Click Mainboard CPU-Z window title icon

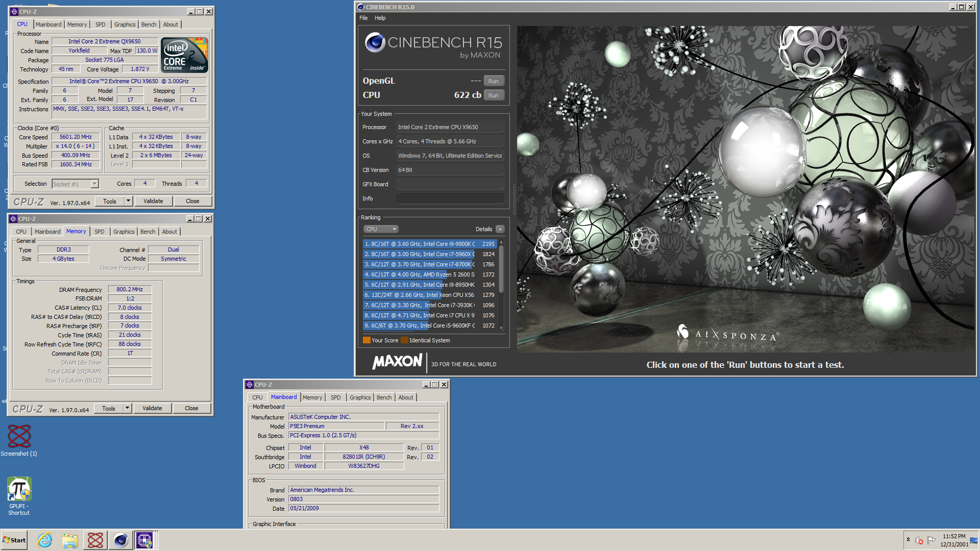[250, 385]
